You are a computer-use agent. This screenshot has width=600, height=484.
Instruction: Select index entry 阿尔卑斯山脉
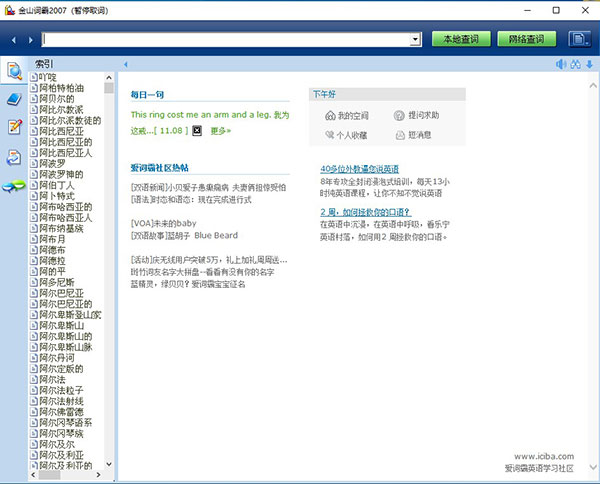pyautogui.click(x=65, y=347)
